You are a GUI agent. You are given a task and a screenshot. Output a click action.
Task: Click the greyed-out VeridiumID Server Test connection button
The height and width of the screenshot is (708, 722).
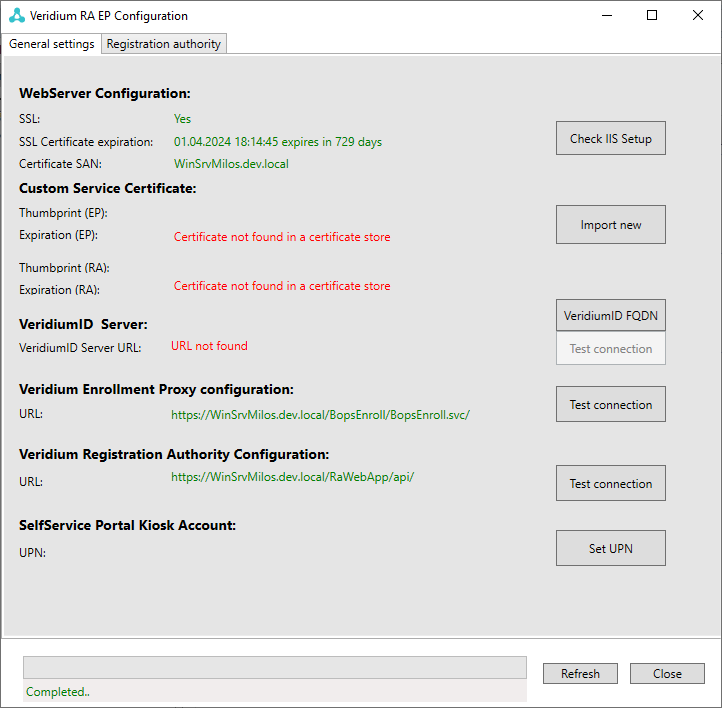(x=610, y=349)
